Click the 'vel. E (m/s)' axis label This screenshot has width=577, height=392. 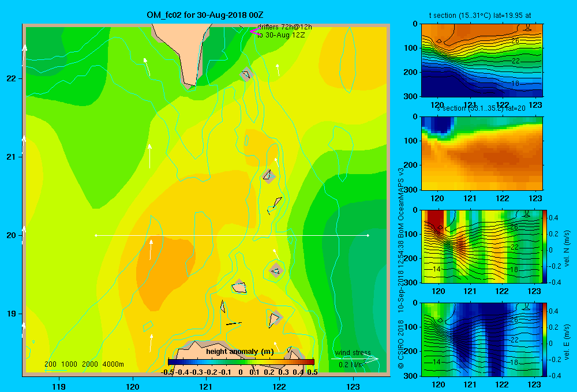click(x=567, y=341)
